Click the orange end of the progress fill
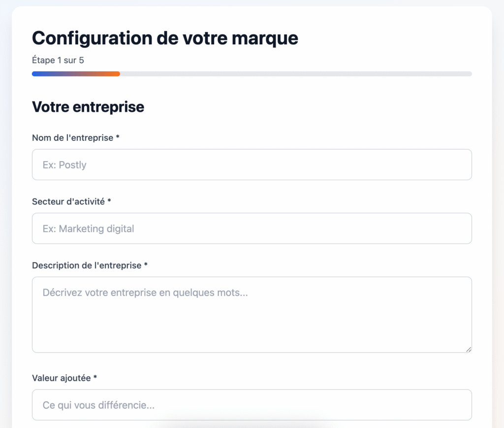504x428 pixels. (116, 74)
